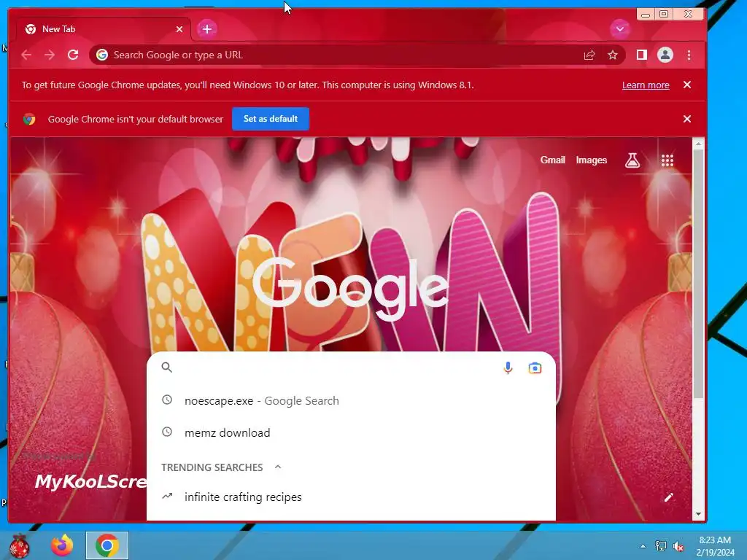747x560 pixels.
Task: Open a new tab with plus button
Action: point(206,29)
